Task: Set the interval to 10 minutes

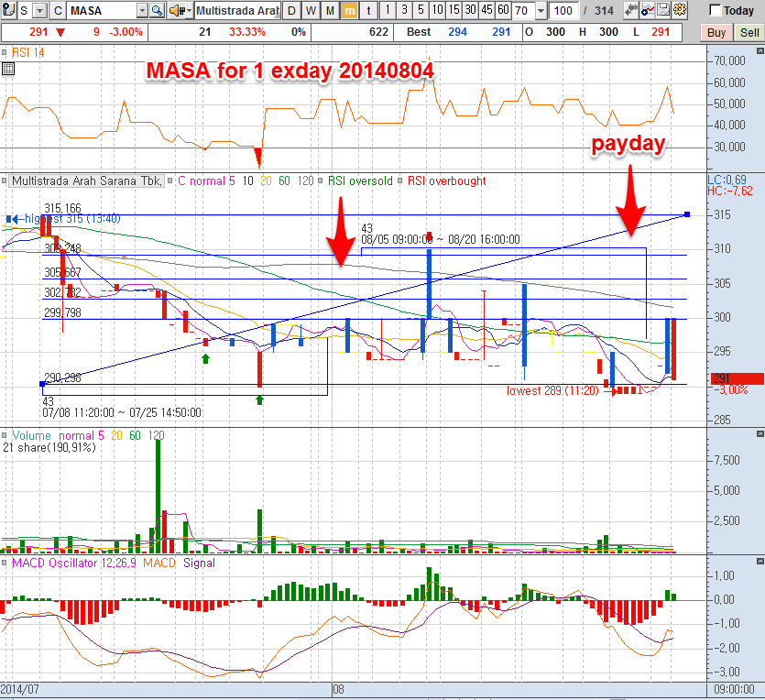Action: coord(437,10)
